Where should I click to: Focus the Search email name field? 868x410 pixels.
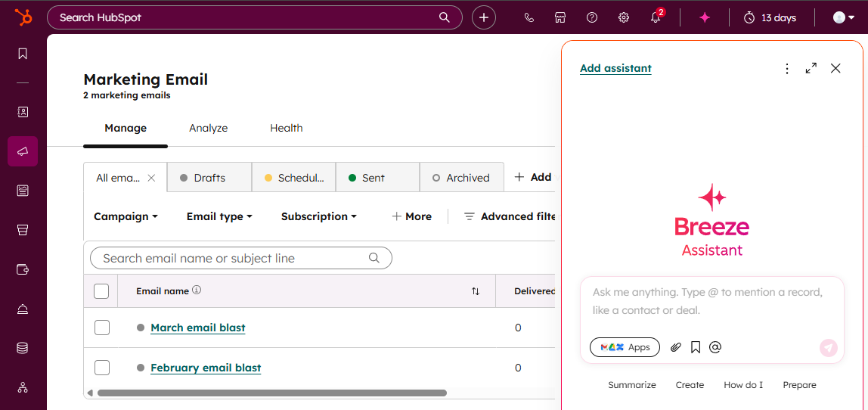click(x=240, y=258)
